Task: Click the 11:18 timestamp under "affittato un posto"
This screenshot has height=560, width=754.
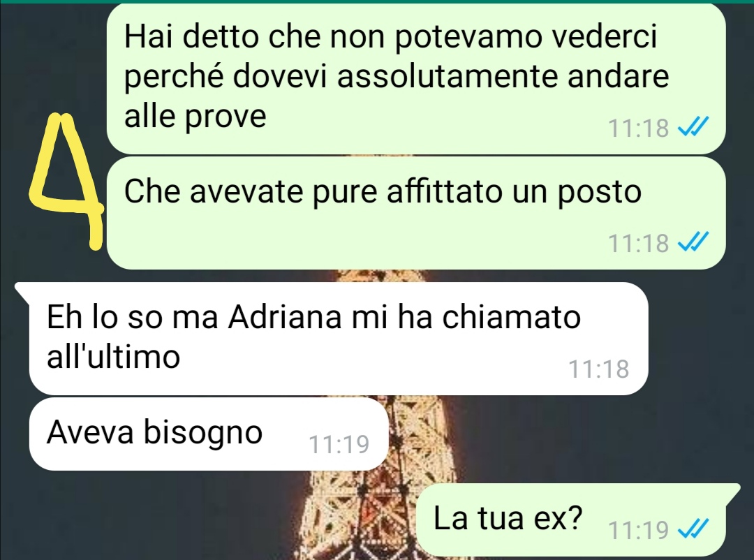Action: click(x=638, y=242)
